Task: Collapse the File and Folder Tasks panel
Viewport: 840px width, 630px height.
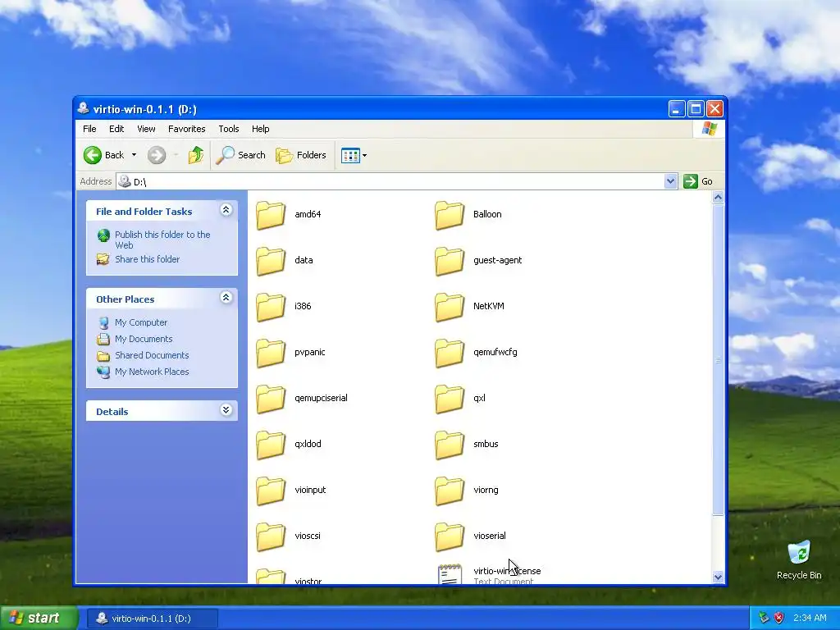Action: [226, 210]
